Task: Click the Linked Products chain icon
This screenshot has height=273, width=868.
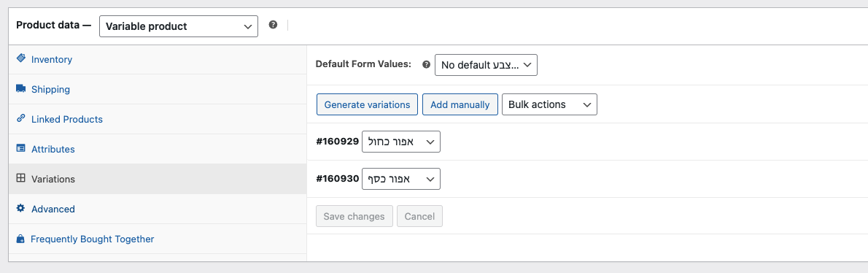Action: (21, 118)
